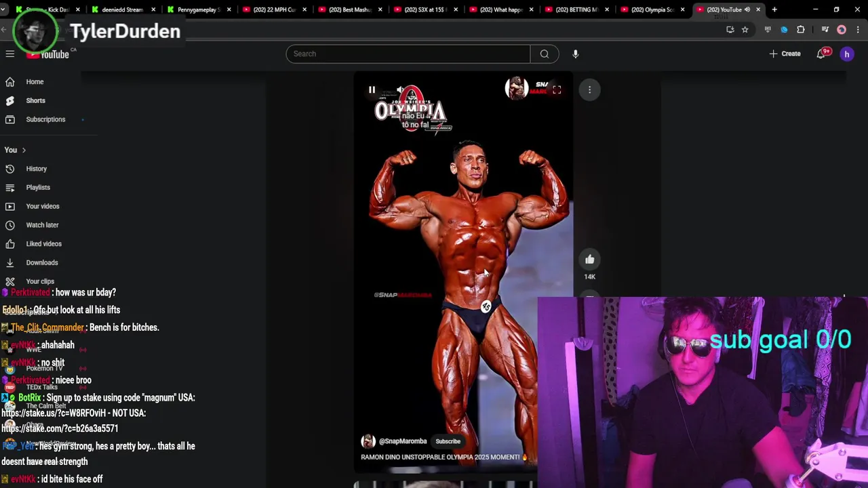
Task: Click the SnapMaromba channel avatar
Action: [368, 441]
